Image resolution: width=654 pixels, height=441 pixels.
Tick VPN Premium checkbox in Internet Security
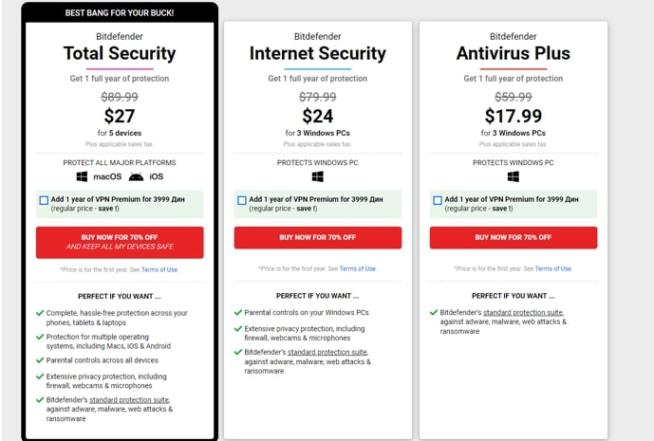pos(242,200)
